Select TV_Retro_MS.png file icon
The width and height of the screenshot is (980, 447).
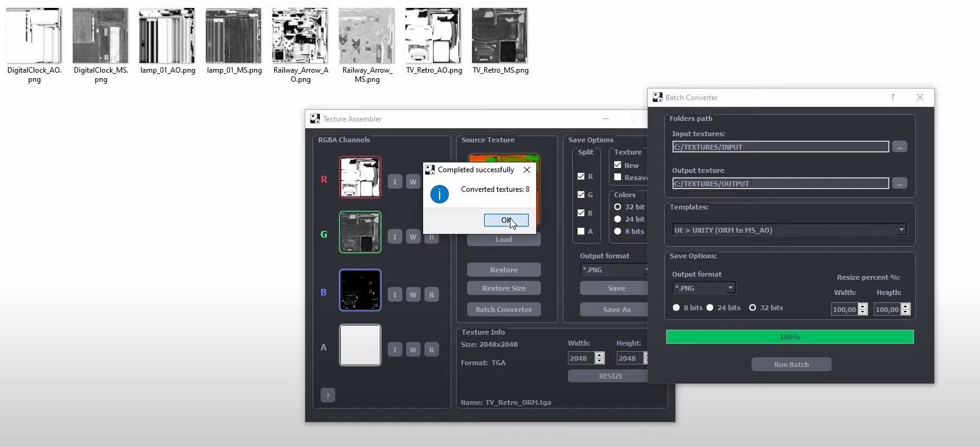[x=499, y=35]
